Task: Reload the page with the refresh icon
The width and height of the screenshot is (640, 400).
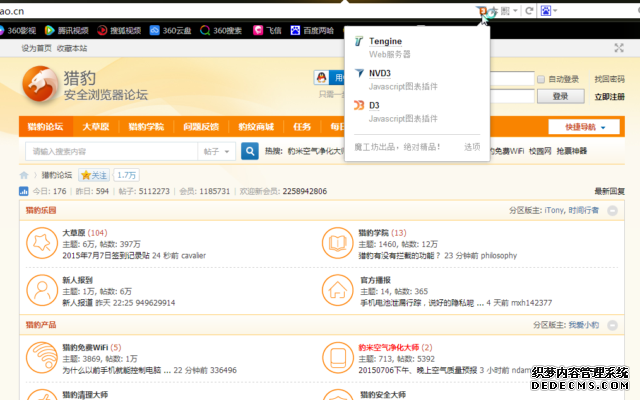Action: [x=529, y=11]
